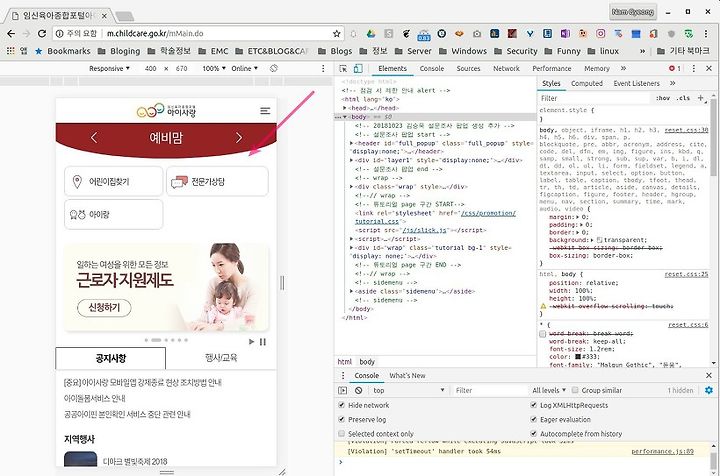Image resolution: width=720 pixels, height=476 pixels.
Task: Close the DevTools panel
Action: pos(709,68)
